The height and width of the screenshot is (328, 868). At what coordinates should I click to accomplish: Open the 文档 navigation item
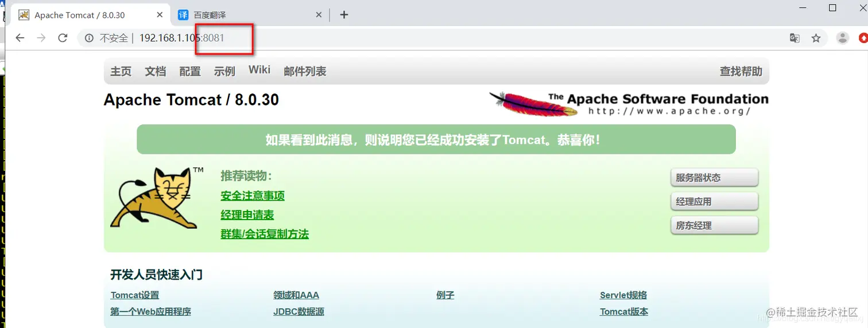click(x=156, y=71)
